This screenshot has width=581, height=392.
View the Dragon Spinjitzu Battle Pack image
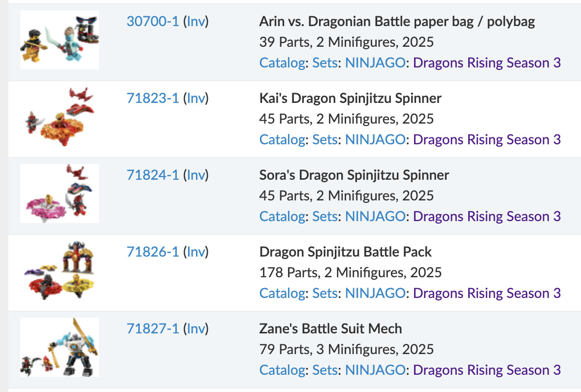tap(60, 270)
